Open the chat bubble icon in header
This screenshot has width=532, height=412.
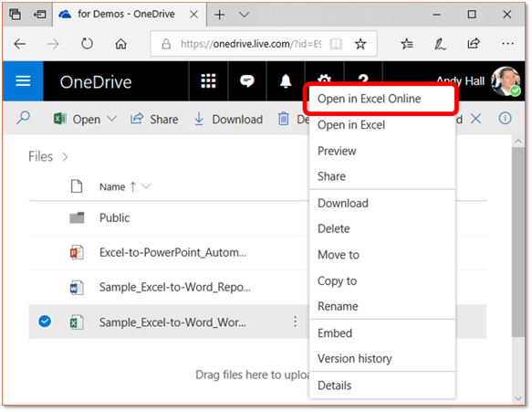pos(247,81)
